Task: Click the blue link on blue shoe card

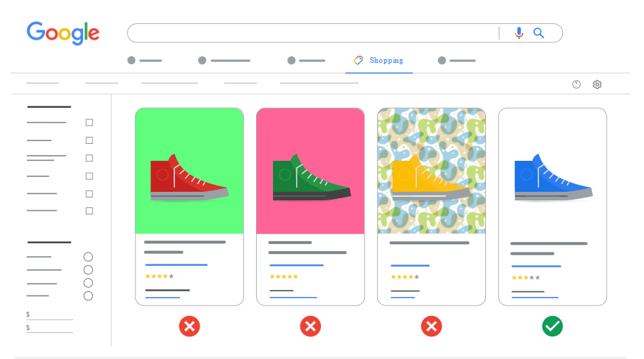Action: [x=536, y=267]
